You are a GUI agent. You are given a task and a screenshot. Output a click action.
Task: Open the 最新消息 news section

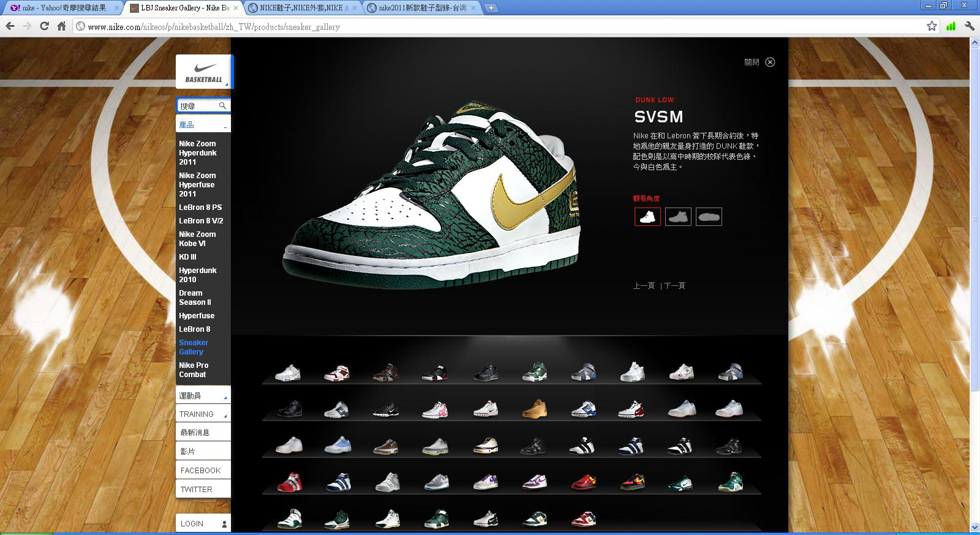203,432
